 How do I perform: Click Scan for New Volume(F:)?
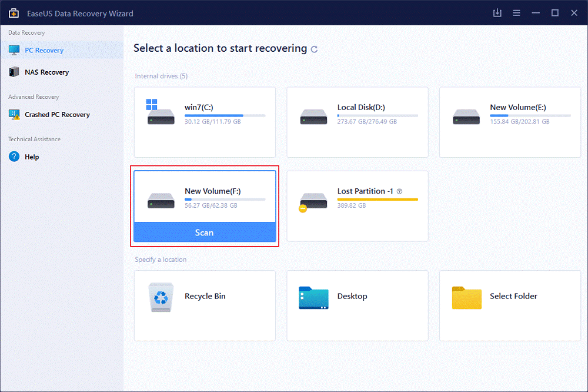coord(205,232)
